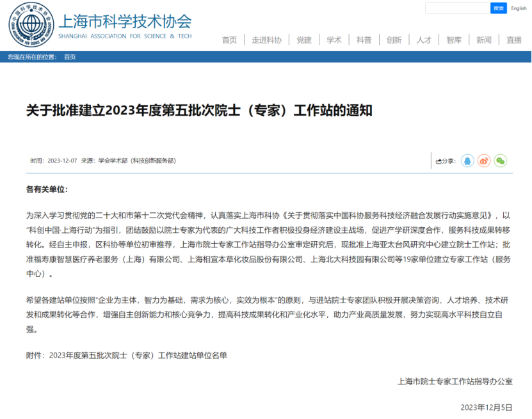This screenshot has width=532, height=419.
Task: Open the 智库 navigation menu item
Action: (454, 40)
